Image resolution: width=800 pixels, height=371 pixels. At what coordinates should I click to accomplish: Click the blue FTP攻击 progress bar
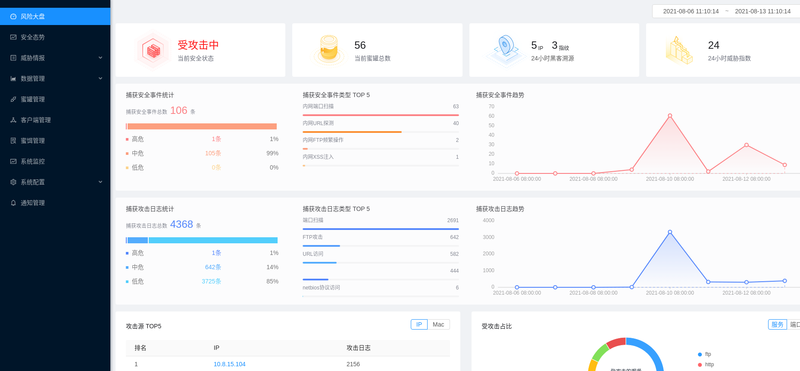pyautogui.click(x=321, y=246)
